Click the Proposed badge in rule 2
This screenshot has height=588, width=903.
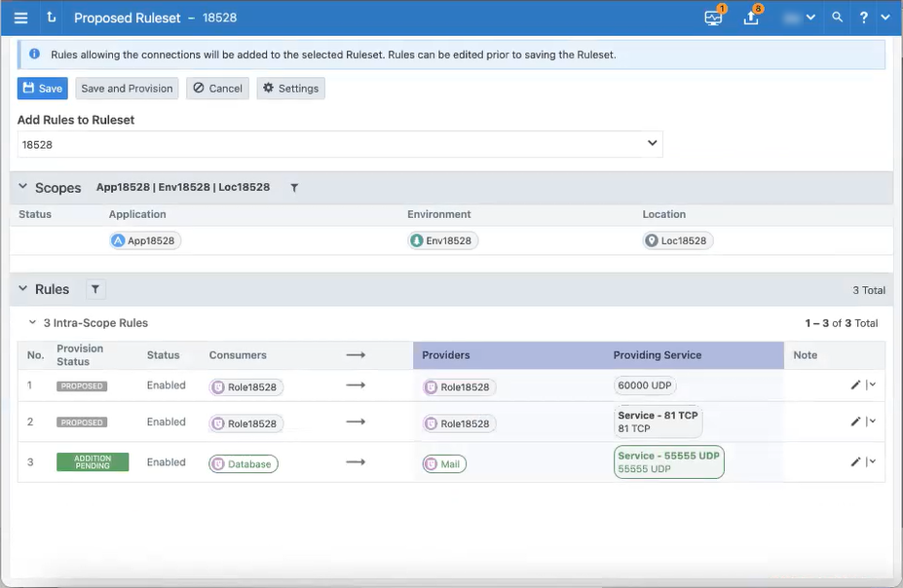pos(82,423)
